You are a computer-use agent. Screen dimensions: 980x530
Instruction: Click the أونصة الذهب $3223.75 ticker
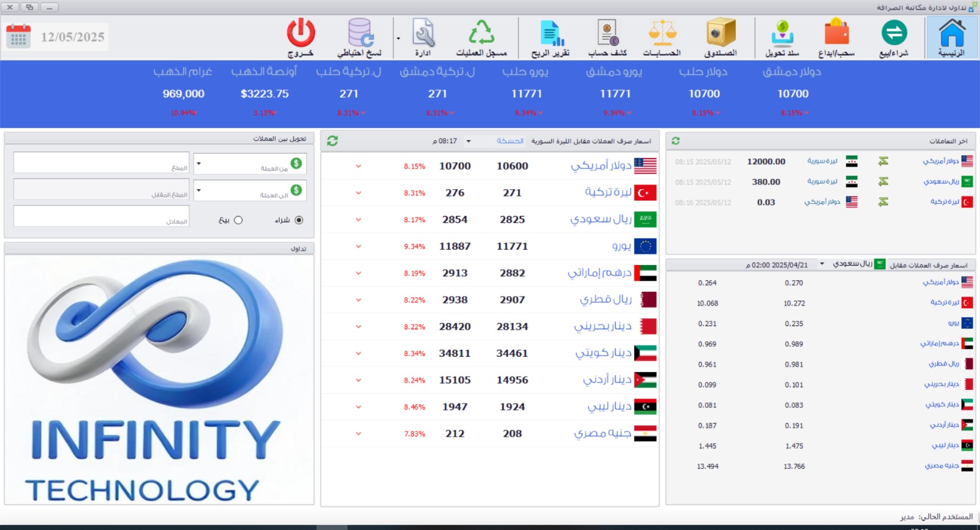point(265,91)
